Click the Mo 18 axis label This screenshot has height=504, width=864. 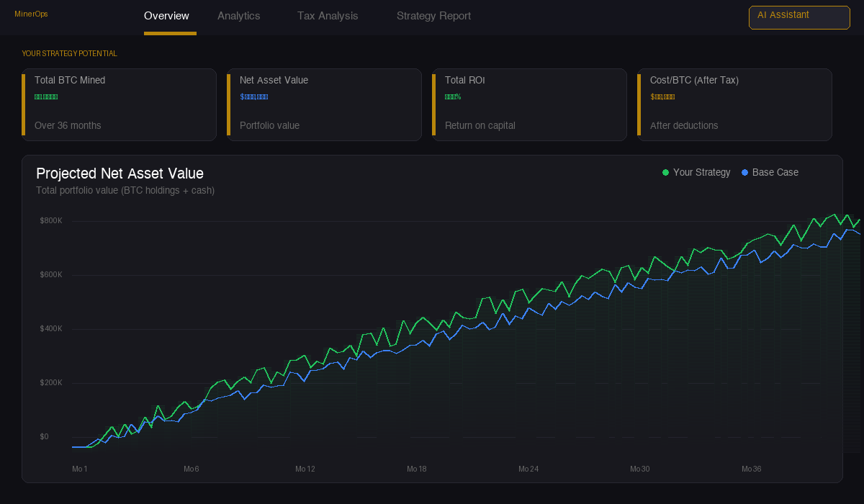click(x=417, y=469)
